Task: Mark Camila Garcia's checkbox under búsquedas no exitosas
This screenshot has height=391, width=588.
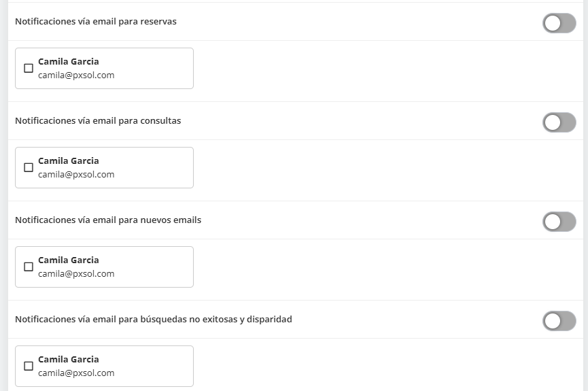Action: [x=29, y=366]
